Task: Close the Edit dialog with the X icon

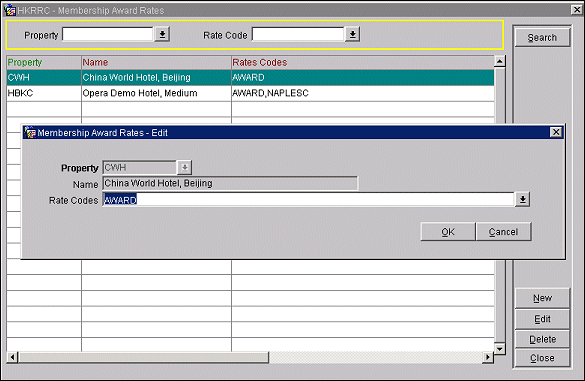Action: (556, 132)
